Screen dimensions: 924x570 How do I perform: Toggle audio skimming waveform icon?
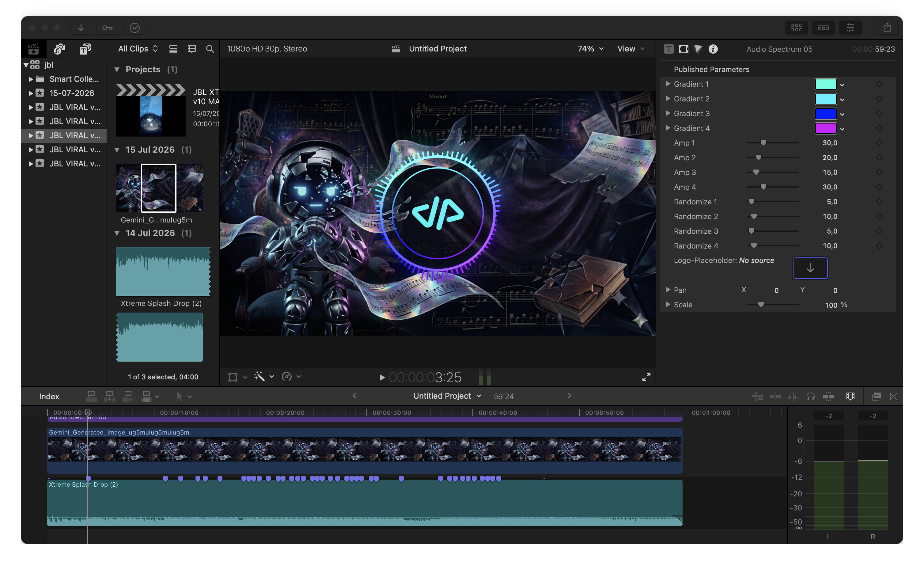tap(793, 396)
